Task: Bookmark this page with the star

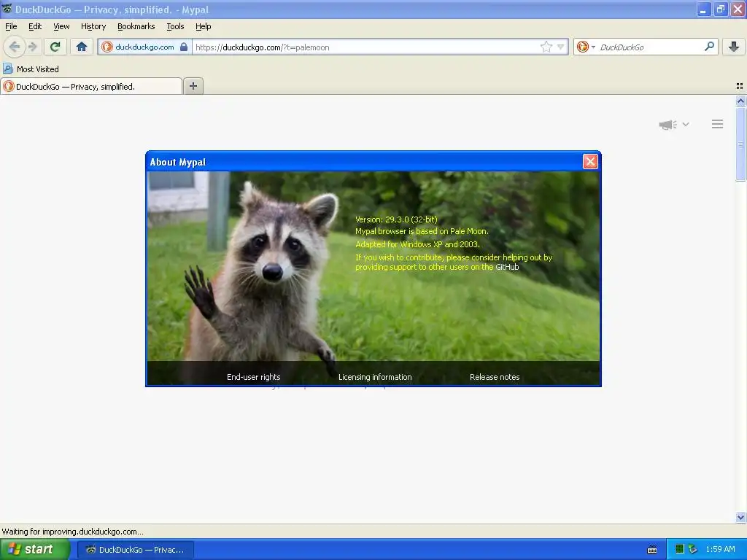Action: tap(546, 47)
